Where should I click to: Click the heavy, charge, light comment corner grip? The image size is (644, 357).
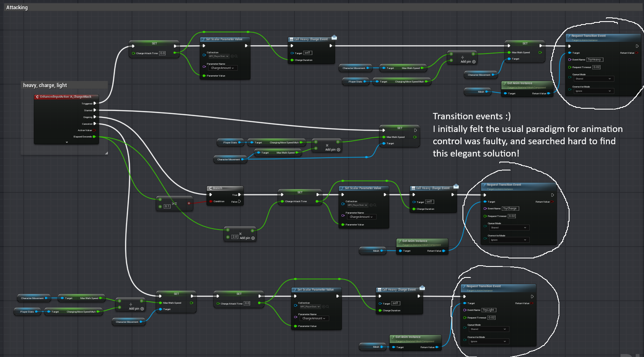click(106, 153)
